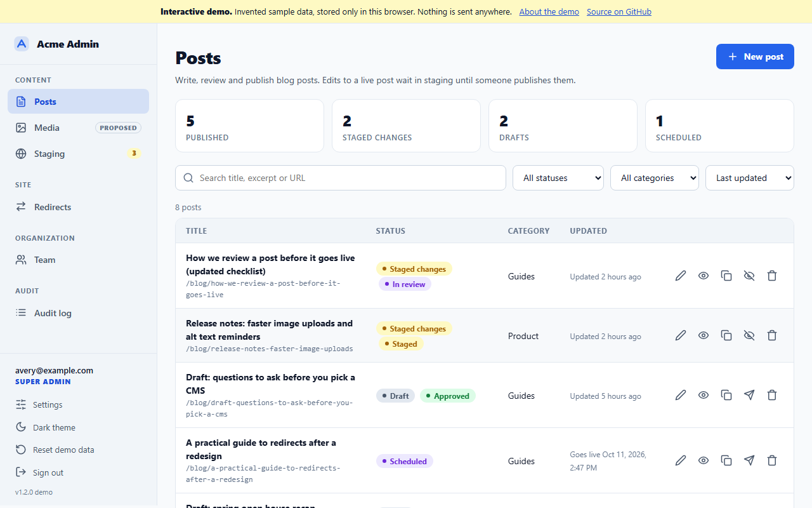Open the Media section
812x508 pixels.
79,128
